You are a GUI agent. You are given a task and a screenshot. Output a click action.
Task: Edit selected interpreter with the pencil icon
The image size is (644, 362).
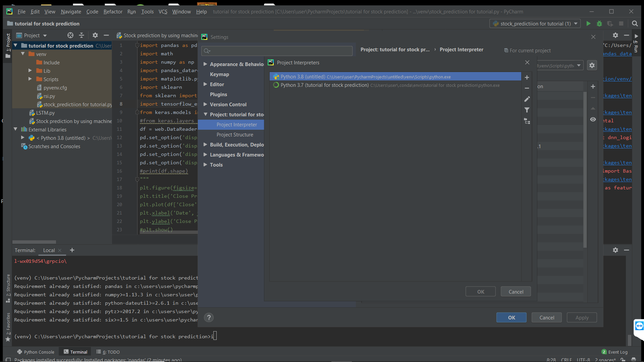(527, 99)
